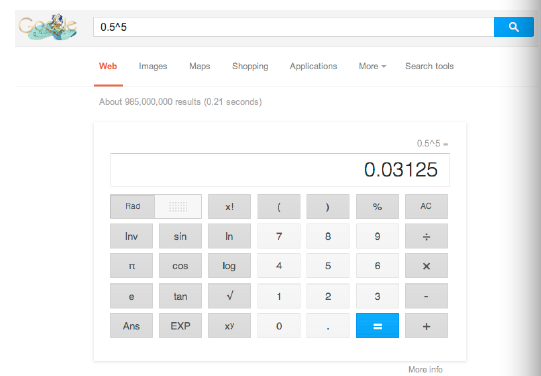Screen dimensions: 541x376
Task: Click the blue equals key
Action: click(377, 326)
